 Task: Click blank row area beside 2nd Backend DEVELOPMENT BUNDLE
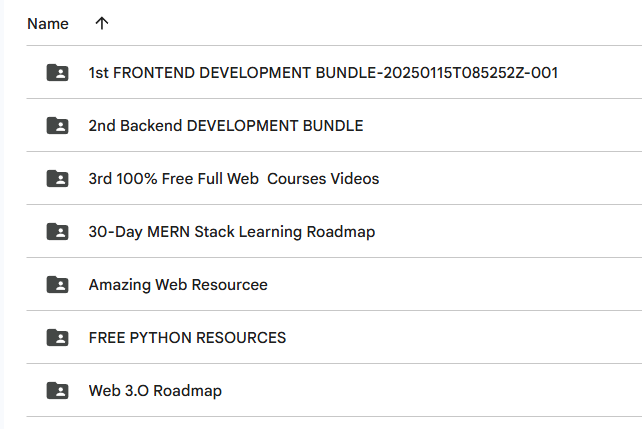[x=504, y=125]
